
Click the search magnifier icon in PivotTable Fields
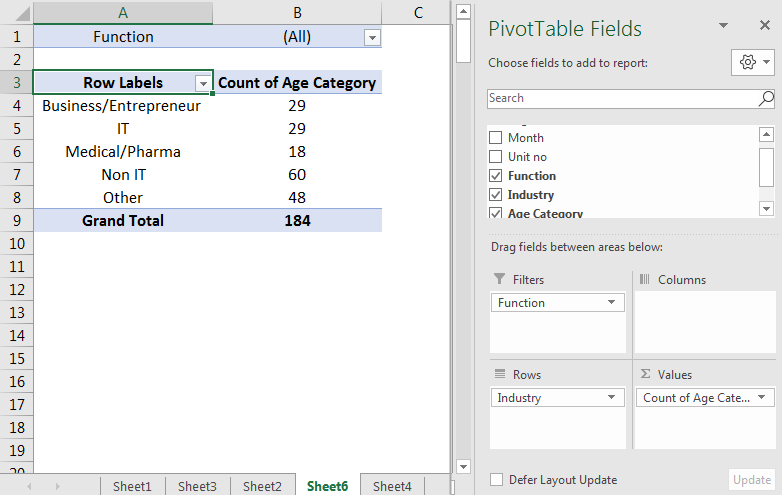(x=766, y=98)
